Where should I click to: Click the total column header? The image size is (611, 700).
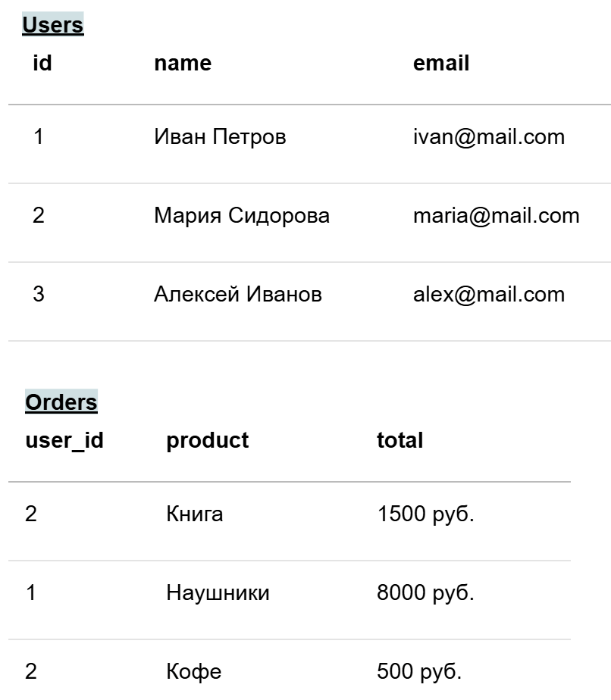(399, 440)
